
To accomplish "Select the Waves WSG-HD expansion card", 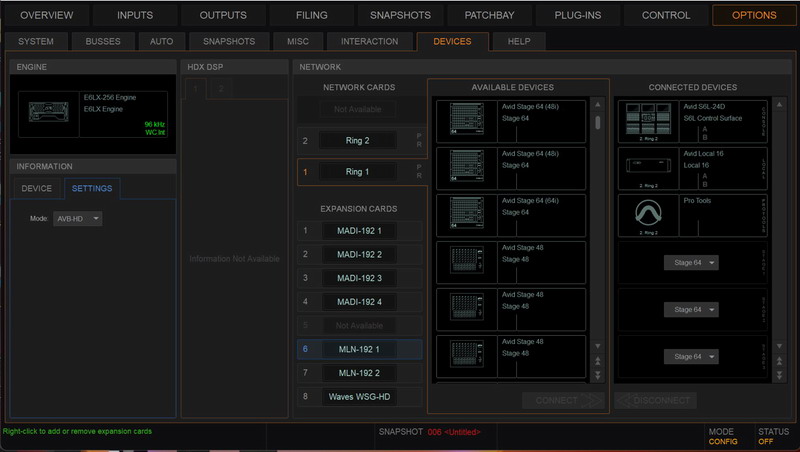I will (x=359, y=397).
